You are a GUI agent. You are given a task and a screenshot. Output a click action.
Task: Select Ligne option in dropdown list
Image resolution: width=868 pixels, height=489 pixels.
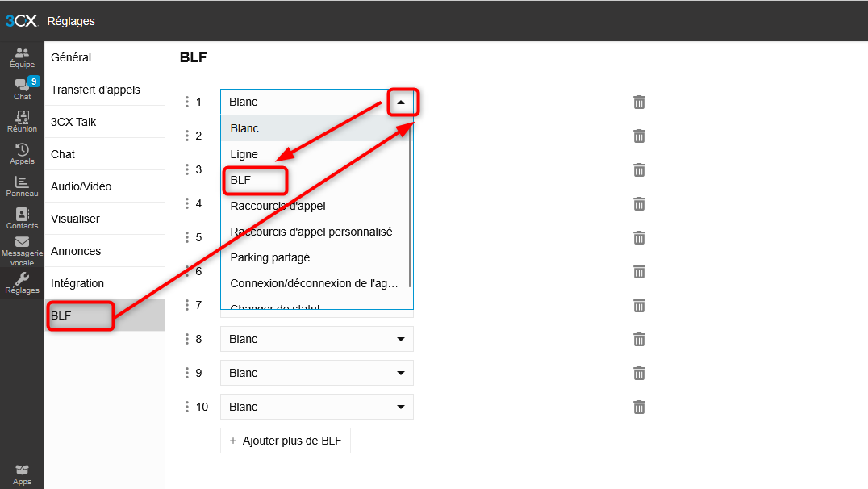(315, 154)
